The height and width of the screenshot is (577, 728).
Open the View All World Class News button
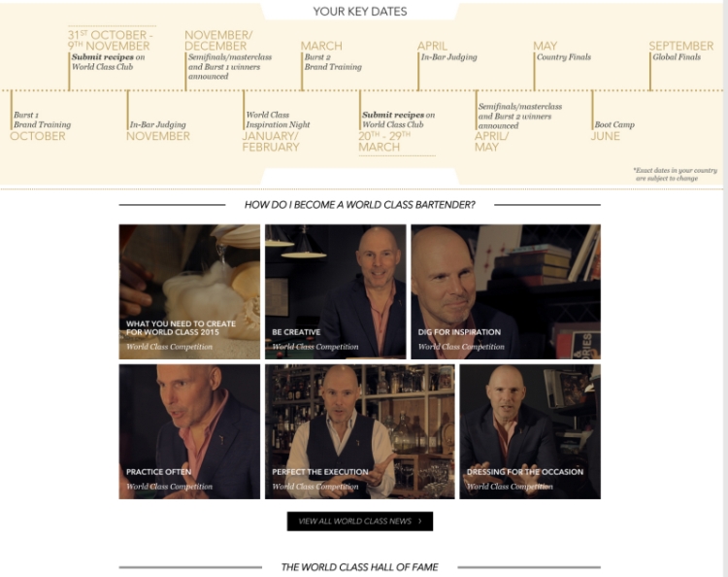[360, 522]
